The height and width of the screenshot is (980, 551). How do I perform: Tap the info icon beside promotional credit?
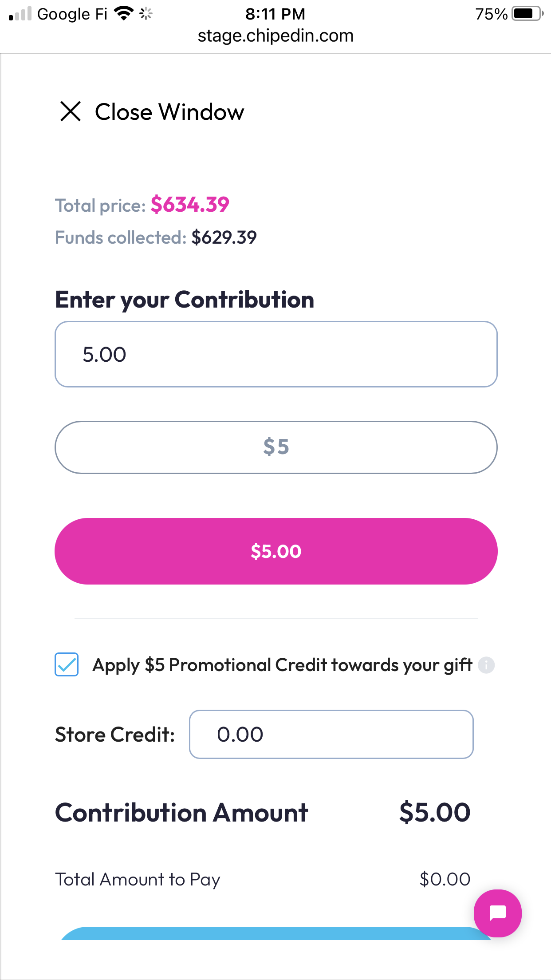tap(486, 665)
